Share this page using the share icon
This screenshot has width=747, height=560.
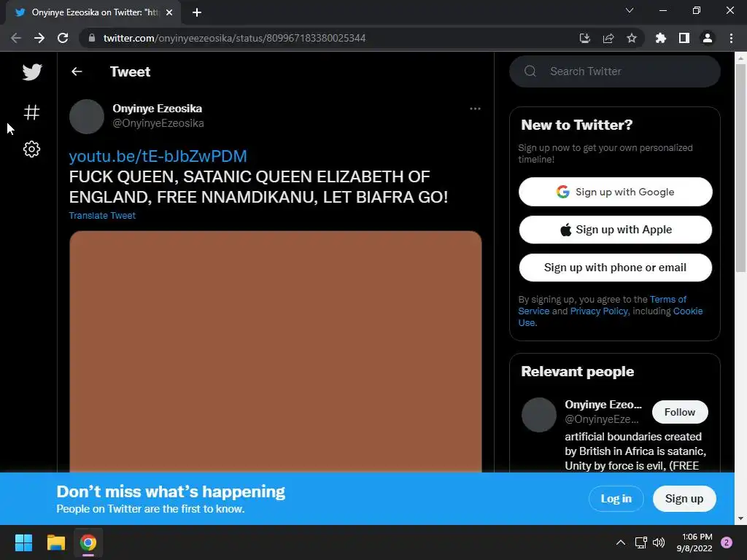click(x=608, y=38)
